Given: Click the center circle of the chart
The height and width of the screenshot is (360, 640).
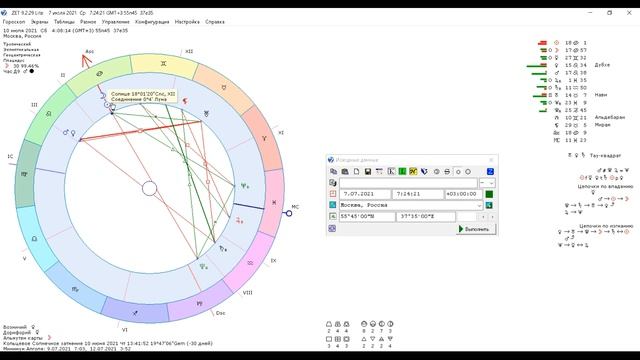Looking at the screenshot, I should pos(149,188).
